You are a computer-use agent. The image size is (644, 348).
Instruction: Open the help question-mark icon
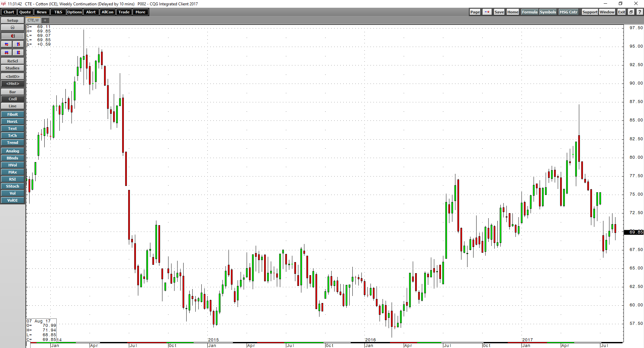point(639,12)
